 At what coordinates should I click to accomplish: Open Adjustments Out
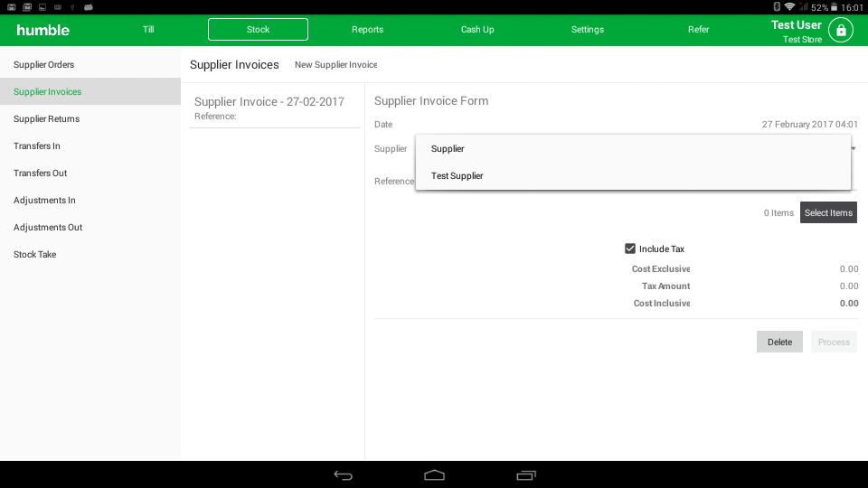[90, 227]
